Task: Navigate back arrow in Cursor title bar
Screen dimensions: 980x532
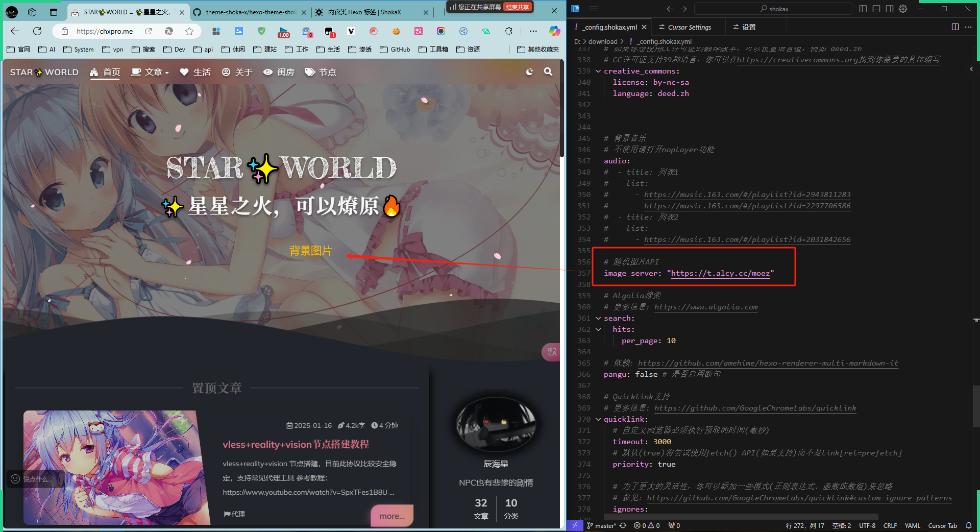Action: click(670, 9)
